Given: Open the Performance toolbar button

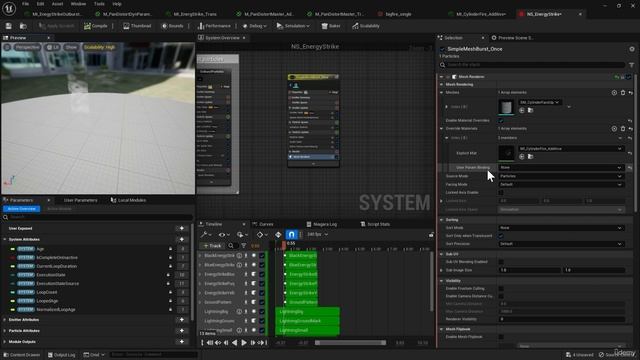Looking at the screenshot, I should (214, 26).
